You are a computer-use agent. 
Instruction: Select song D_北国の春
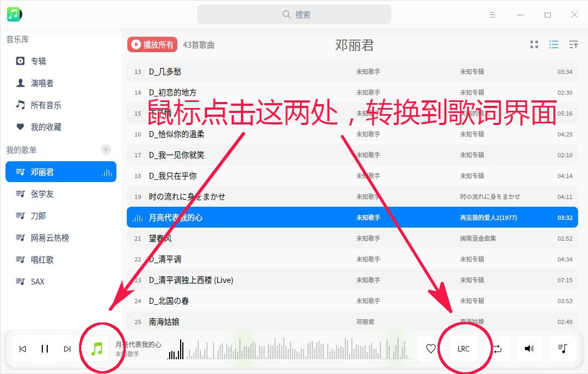[x=352, y=301]
